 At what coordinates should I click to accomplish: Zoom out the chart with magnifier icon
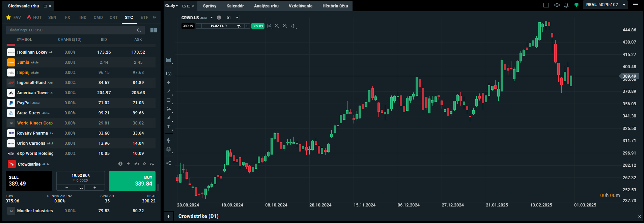pyautogui.click(x=277, y=26)
